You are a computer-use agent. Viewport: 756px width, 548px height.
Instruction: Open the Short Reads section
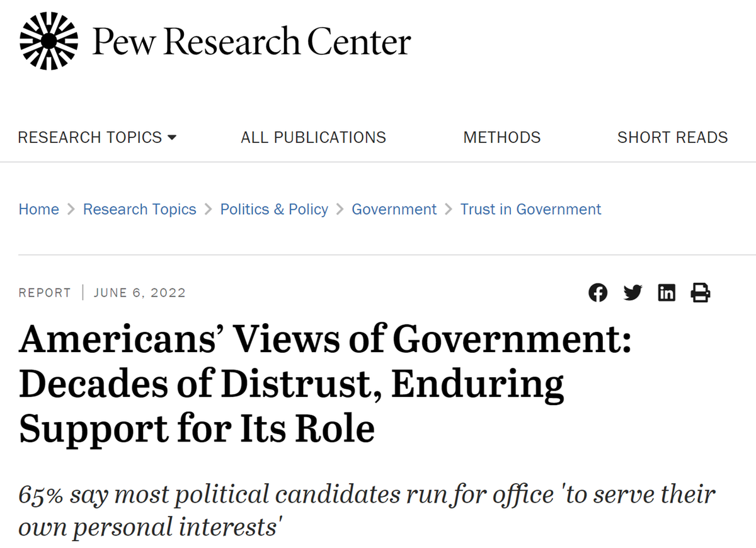(x=672, y=137)
